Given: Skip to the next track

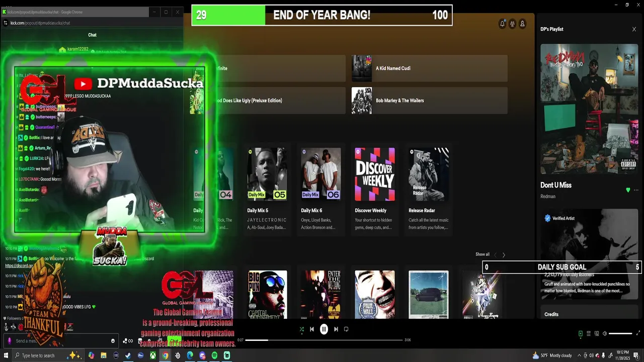Looking at the screenshot, I should pos(336,329).
